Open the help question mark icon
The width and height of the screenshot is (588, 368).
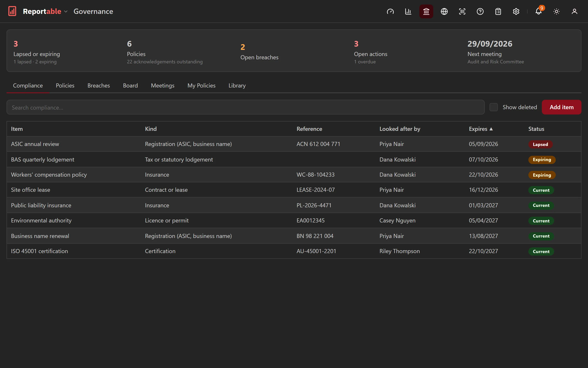[480, 11]
